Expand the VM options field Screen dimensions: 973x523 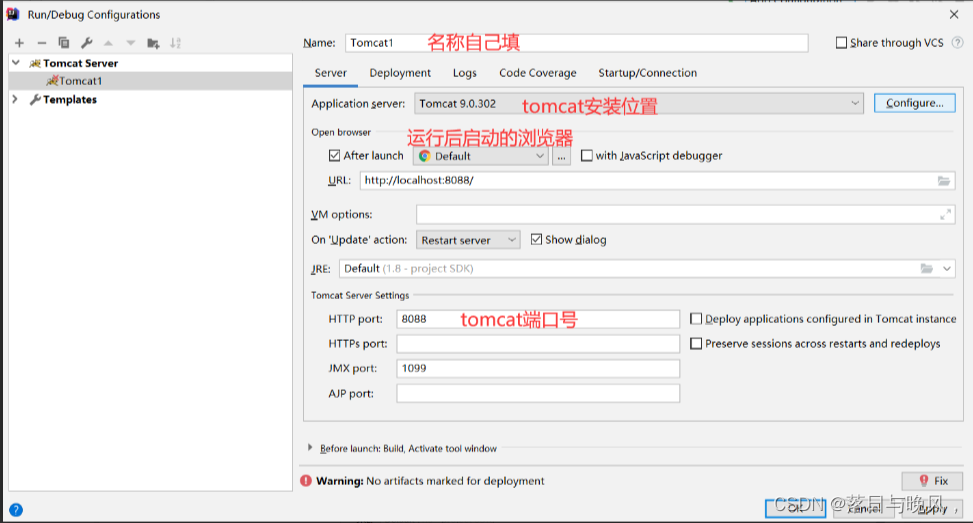coord(946,215)
